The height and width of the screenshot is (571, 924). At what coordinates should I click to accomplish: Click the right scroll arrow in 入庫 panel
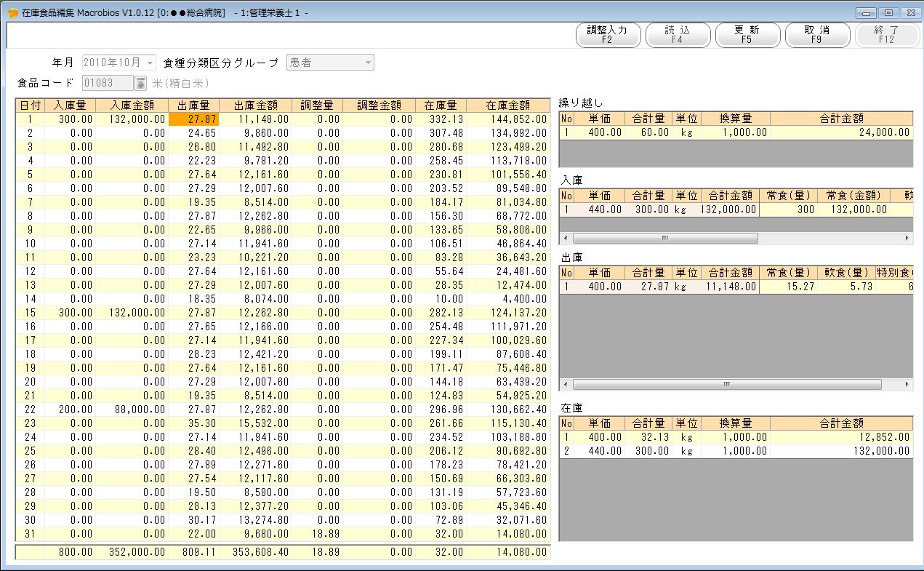coord(907,239)
